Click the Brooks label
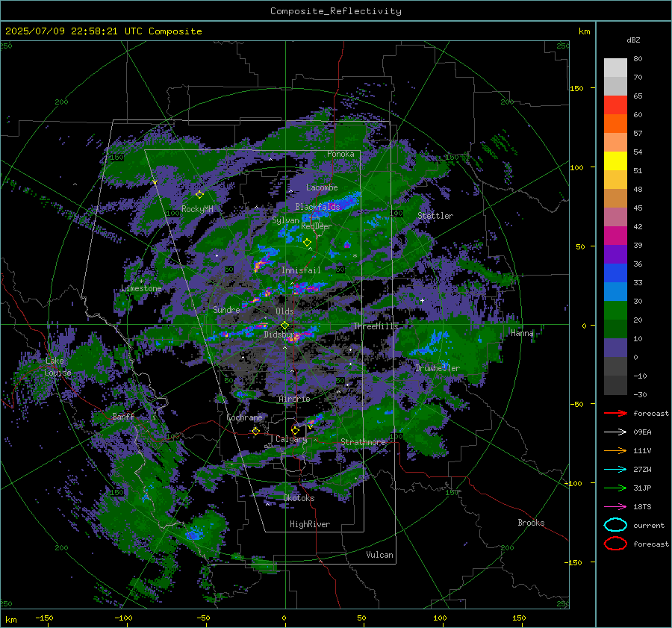This screenshot has width=672, height=628. tap(531, 523)
